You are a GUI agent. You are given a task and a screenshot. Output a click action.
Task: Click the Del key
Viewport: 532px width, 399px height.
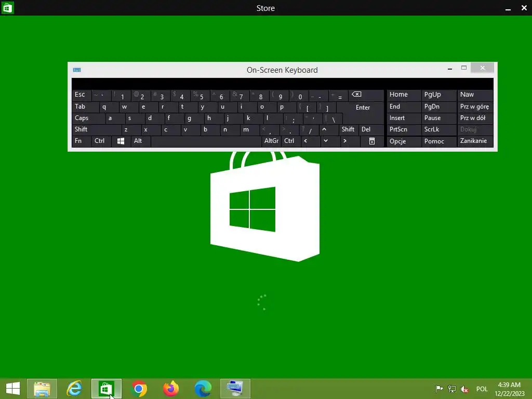pyautogui.click(x=371, y=129)
